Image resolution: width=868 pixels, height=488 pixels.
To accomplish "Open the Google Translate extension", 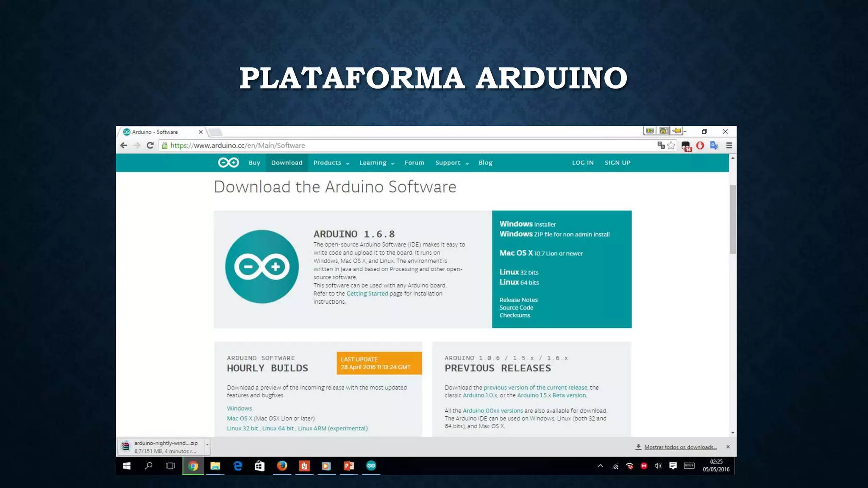I will pyautogui.click(x=715, y=145).
